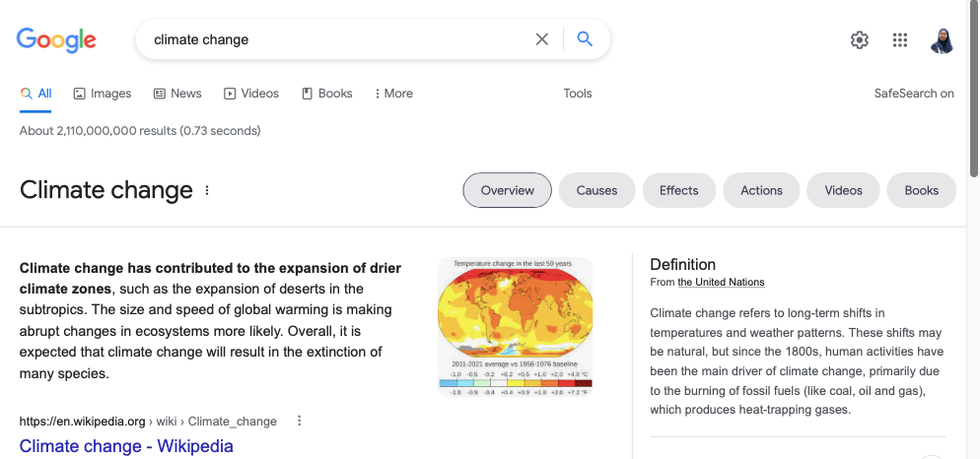Open Climate change - Wikipedia result

pos(126,446)
